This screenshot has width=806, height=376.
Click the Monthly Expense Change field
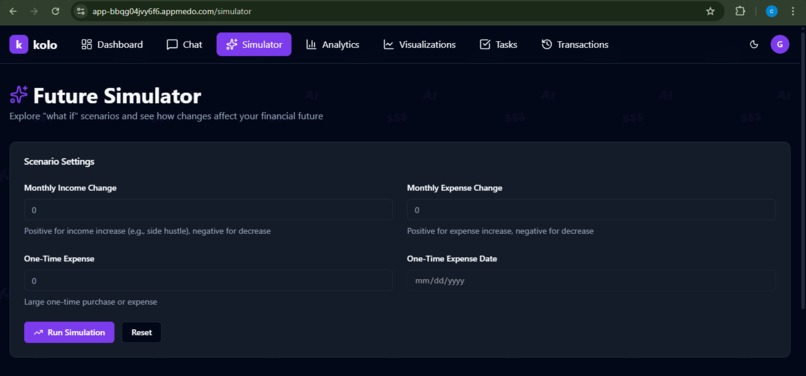click(591, 210)
